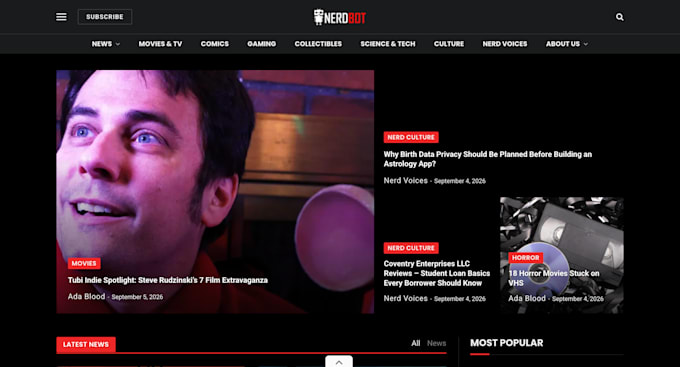Click September 5, 2026 date text
680x367 pixels.
click(x=137, y=297)
